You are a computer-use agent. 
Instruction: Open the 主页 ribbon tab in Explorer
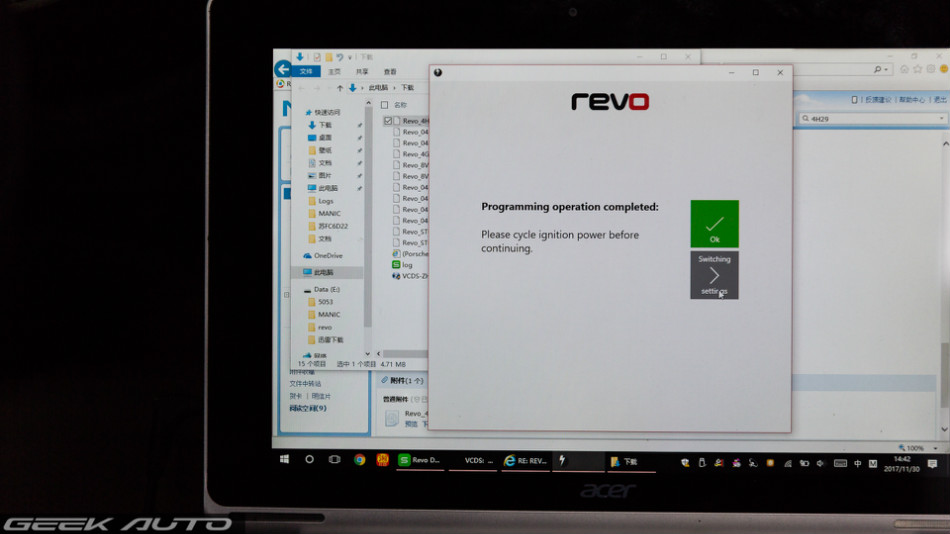[334, 72]
